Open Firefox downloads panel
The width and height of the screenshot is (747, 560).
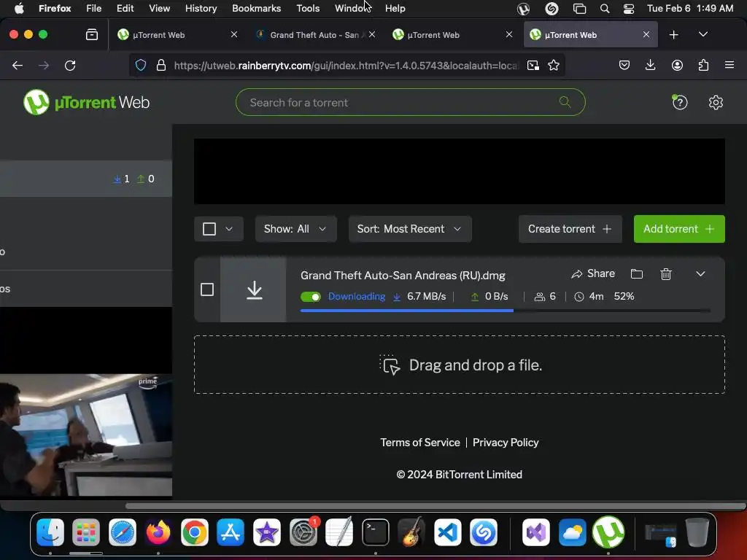click(x=650, y=65)
